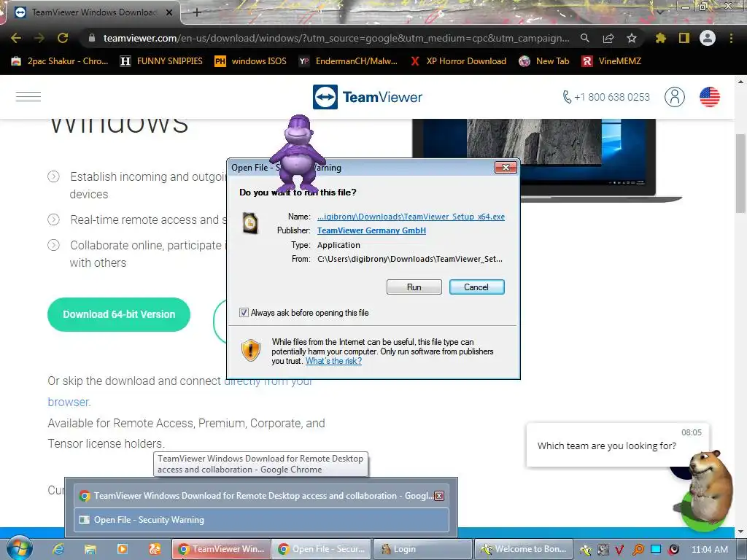Click the TeamViewer logo
Screen dimensions: 747x560
pyautogui.click(x=368, y=97)
